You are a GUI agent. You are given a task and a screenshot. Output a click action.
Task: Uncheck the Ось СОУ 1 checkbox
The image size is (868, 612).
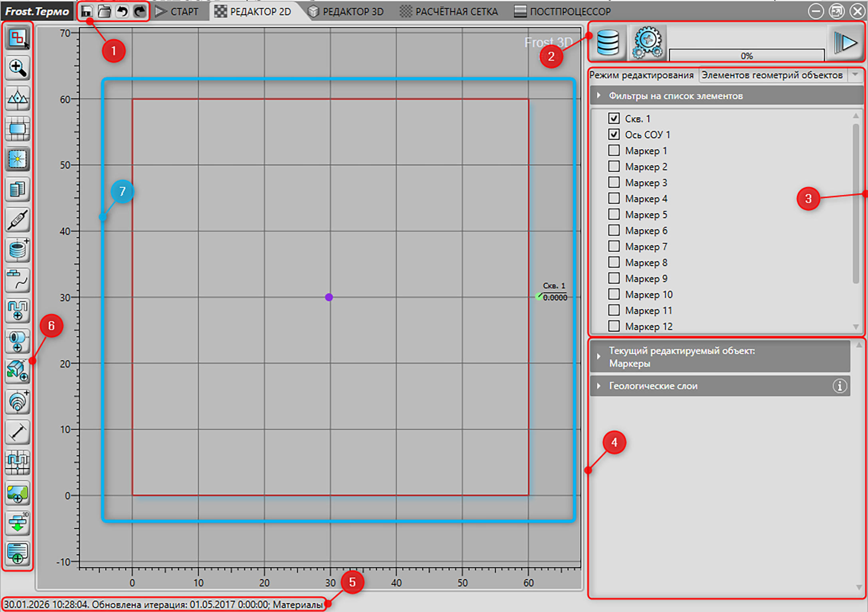pyautogui.click(x=614, y=134)
